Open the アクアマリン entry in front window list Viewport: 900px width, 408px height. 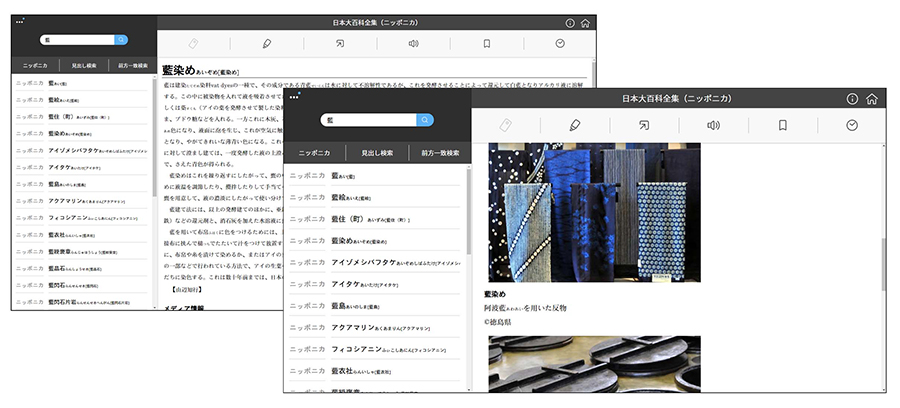coord(374,328)
